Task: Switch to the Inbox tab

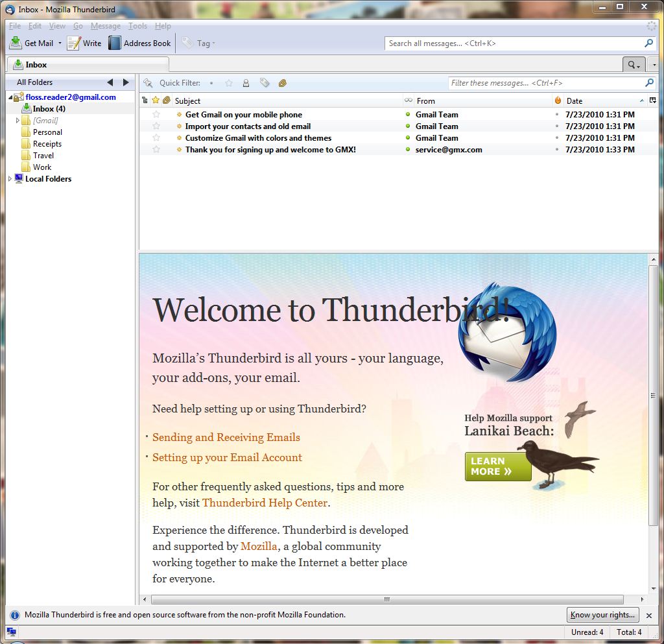Action: (x=37, y=64)
